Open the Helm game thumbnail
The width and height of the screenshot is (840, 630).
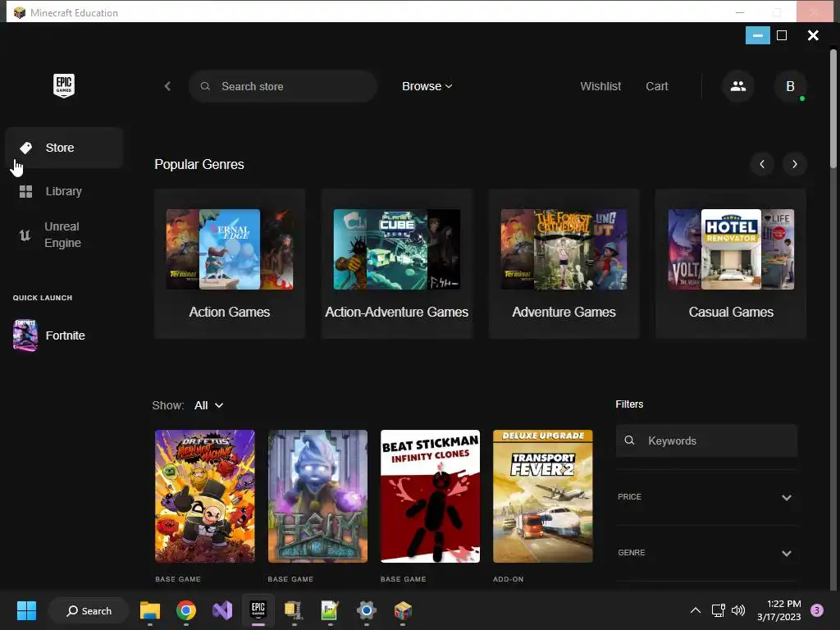pyautogui.click(x=317, y=496)
